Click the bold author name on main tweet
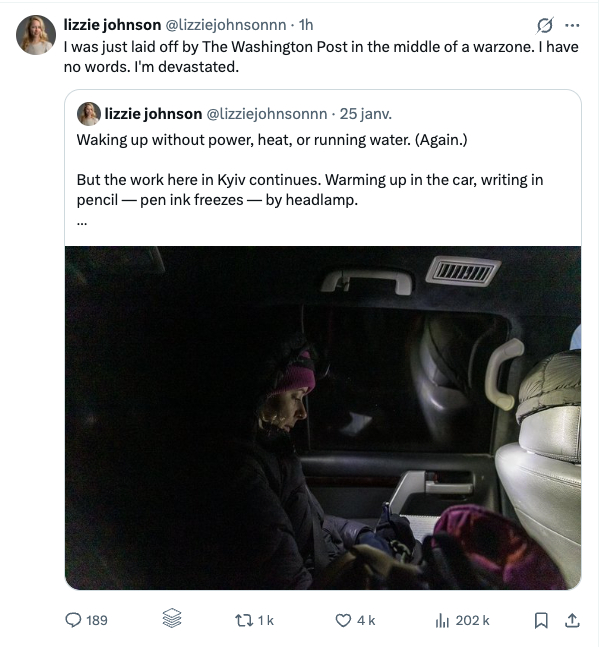600x647 pixels. coord(112,24)
